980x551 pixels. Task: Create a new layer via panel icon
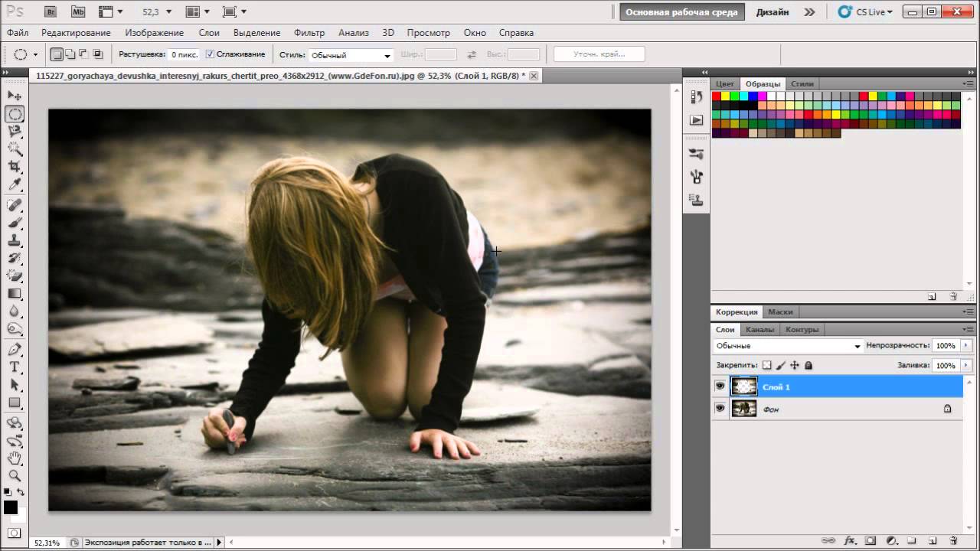pyautogui.click(x=933, y=540)
